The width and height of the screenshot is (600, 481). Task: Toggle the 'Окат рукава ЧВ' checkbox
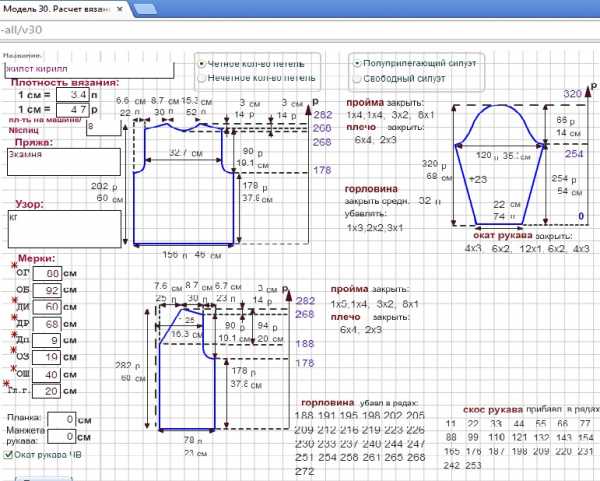click(x=9, y=455)
